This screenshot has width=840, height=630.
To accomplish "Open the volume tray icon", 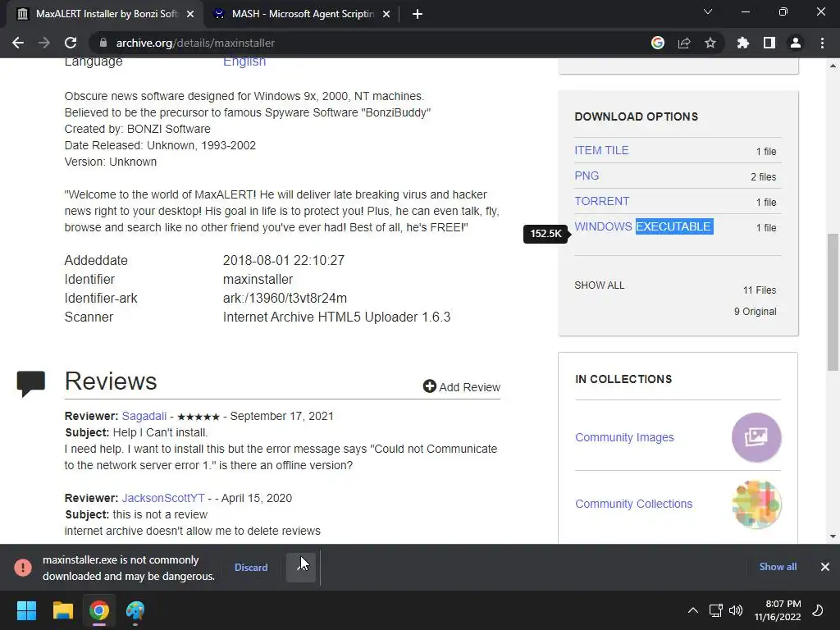I will coord(736,610).
